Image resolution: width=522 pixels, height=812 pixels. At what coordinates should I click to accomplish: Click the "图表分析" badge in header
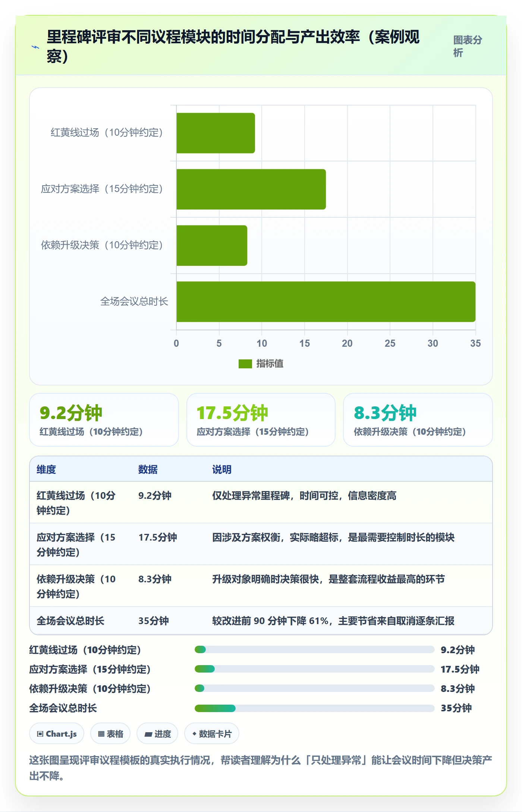point(468,46)
